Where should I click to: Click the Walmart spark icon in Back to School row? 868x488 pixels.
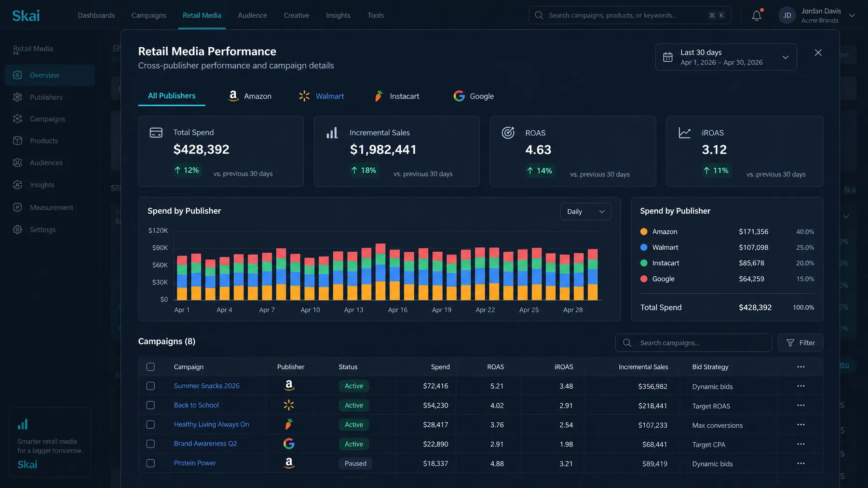(289, 405)
